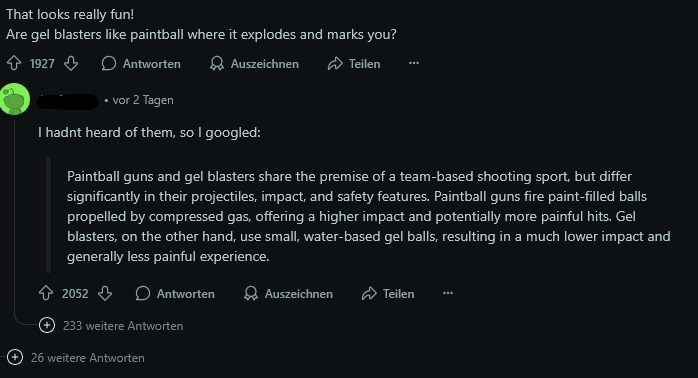Click the share arrow icon on the top comment
This screenshot has height=378, width=698.
click(335, 63)
